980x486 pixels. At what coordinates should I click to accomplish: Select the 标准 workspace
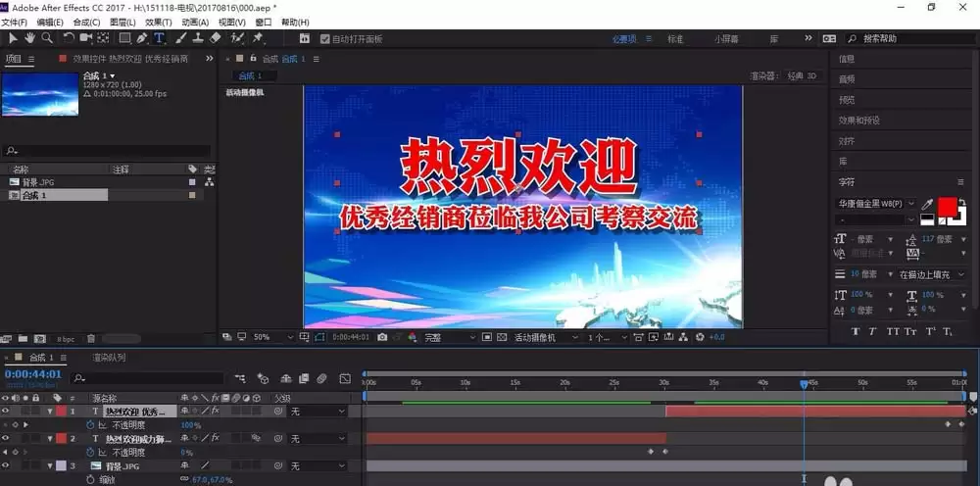coord(675,39)
